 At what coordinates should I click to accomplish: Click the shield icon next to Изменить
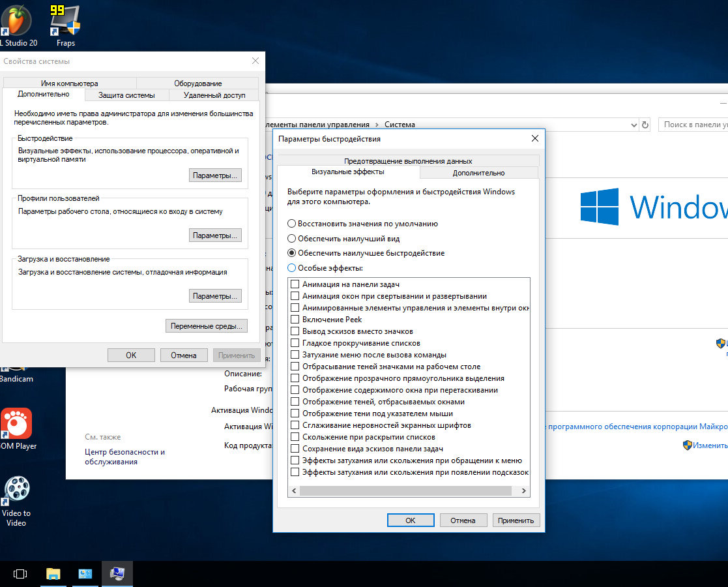(x=687, y=445)
